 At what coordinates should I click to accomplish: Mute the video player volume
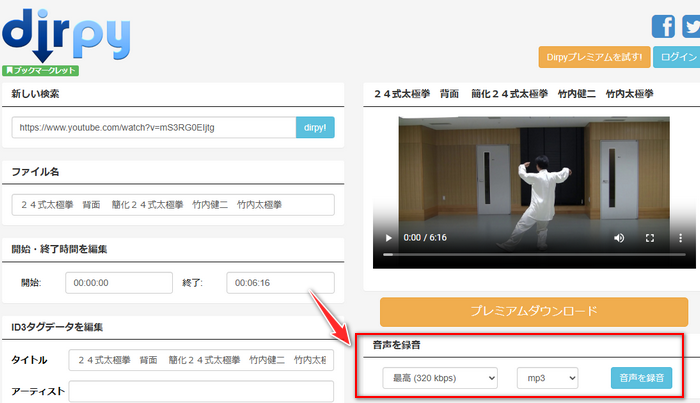[x=619, y=238]
